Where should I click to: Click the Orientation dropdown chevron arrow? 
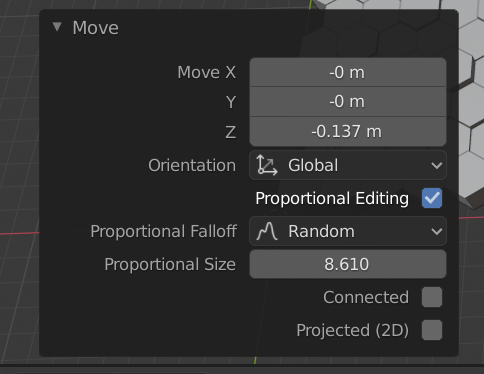tap(436, 165)
